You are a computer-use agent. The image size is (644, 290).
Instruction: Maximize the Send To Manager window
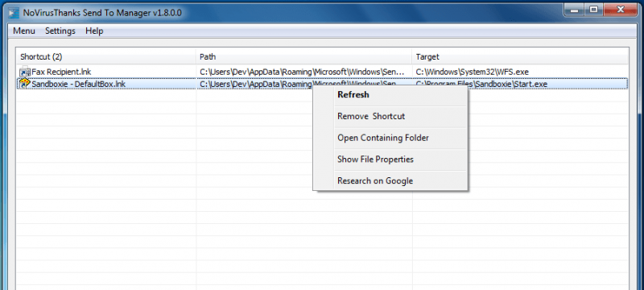coord(593,10)
